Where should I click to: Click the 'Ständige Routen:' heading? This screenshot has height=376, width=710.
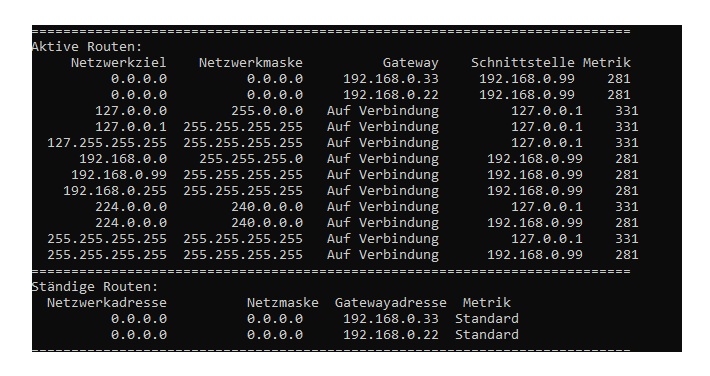coord(95,287)
